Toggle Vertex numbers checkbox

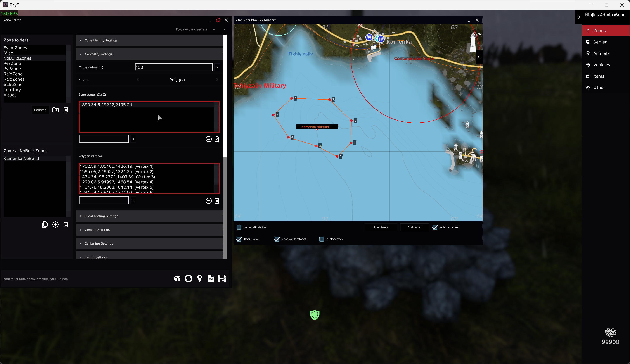435,227
